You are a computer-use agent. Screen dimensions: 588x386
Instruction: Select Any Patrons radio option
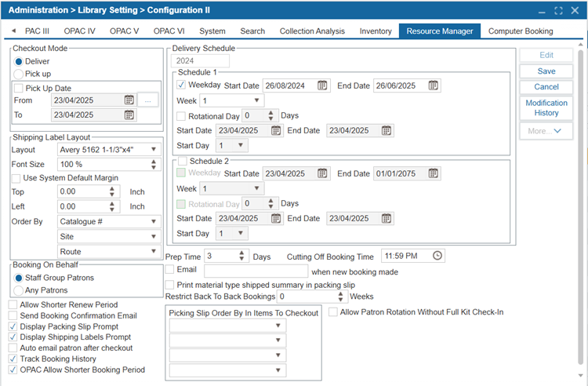(x=19, y=290)
